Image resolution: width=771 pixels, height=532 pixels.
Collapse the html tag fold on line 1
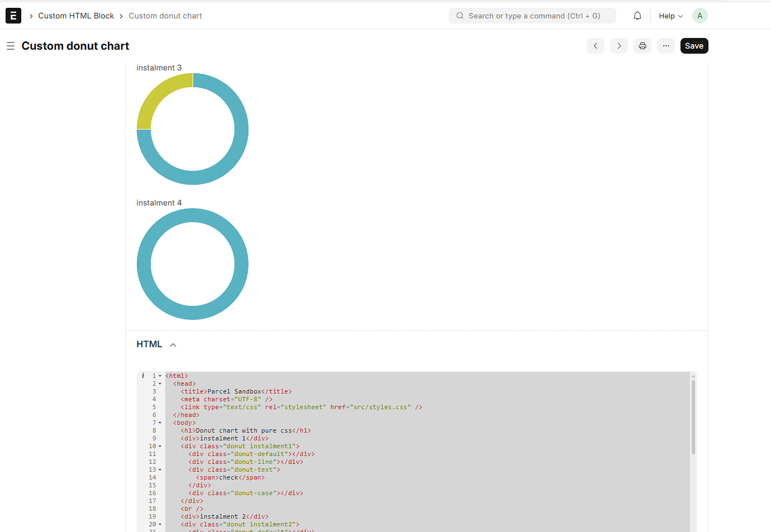[x=160, y=375]
